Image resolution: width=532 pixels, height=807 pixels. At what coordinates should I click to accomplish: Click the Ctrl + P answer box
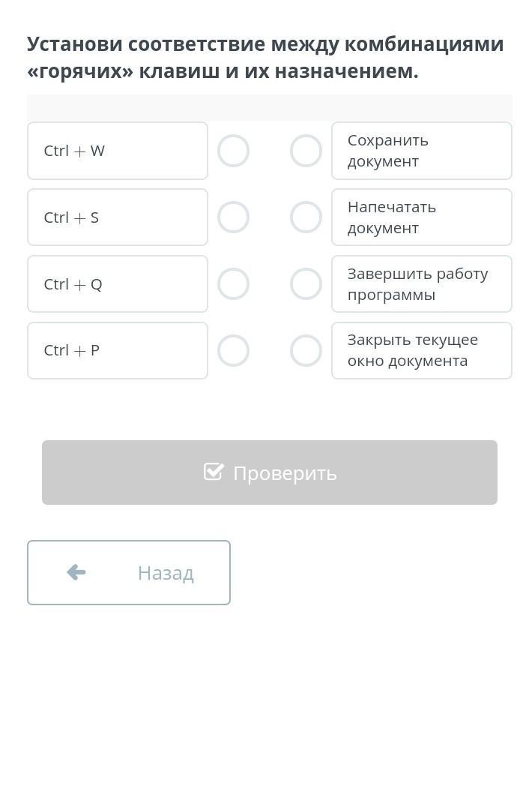pyautogui.click(x=118, y=350)
